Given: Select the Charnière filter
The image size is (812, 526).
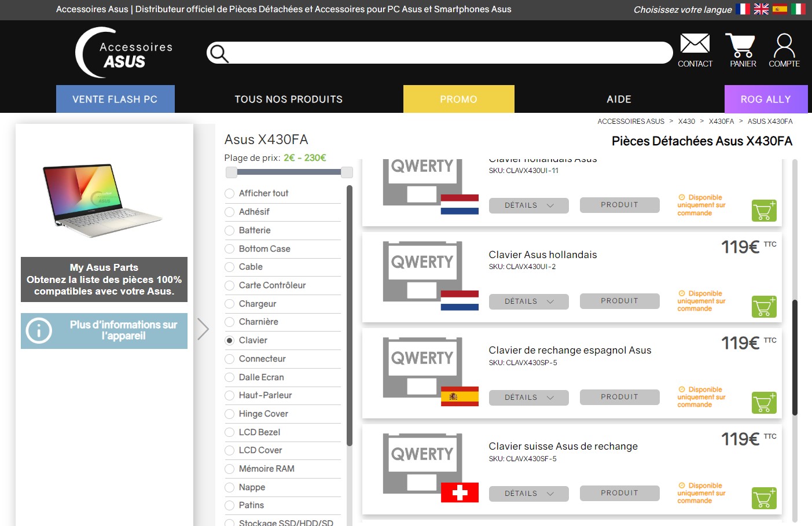Looking at the screenshot, I should (x=230, y=322).
